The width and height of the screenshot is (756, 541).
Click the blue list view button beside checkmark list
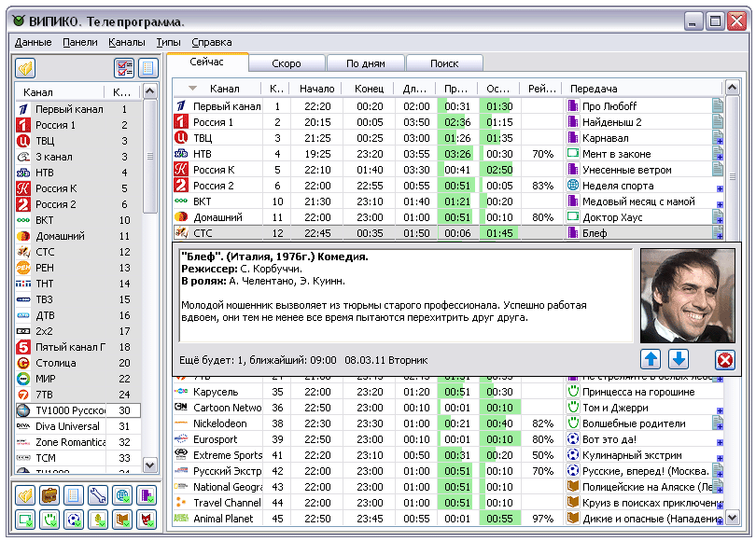pos(148,68)
